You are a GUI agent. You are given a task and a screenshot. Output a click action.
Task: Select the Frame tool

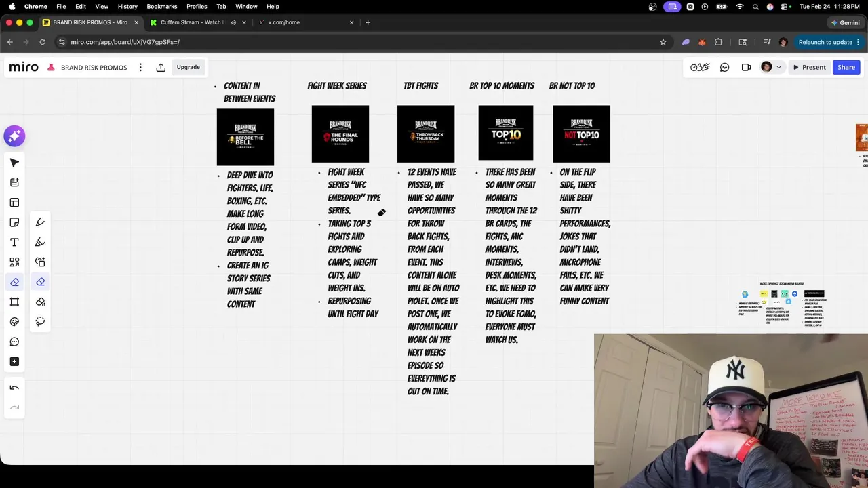tap(14, 302)
